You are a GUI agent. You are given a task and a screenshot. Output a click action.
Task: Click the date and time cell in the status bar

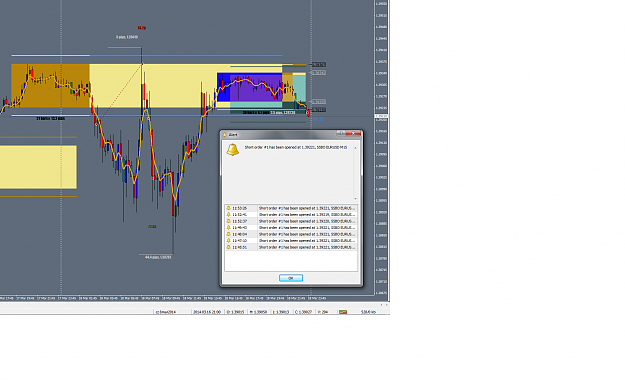click(x=207, y=312)
